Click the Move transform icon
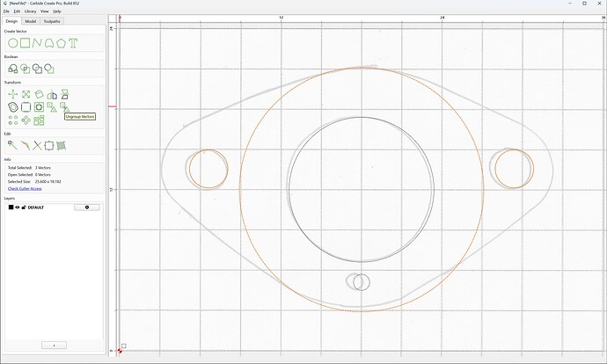This screenshot has height=364, width=607. 13,94
